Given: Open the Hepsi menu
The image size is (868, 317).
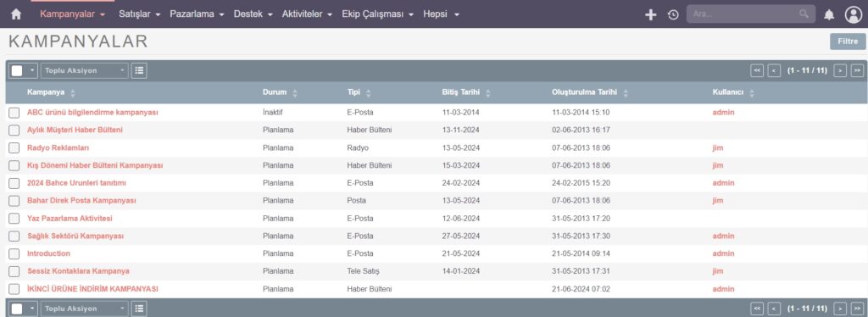Looking at the screenshot, I should 441,14.
